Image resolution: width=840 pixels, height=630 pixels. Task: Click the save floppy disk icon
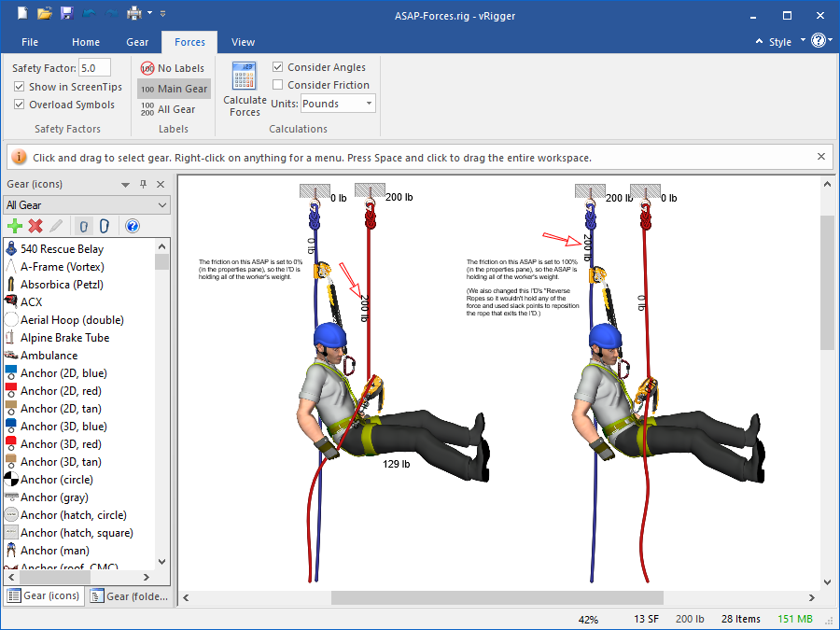point(66,14)
